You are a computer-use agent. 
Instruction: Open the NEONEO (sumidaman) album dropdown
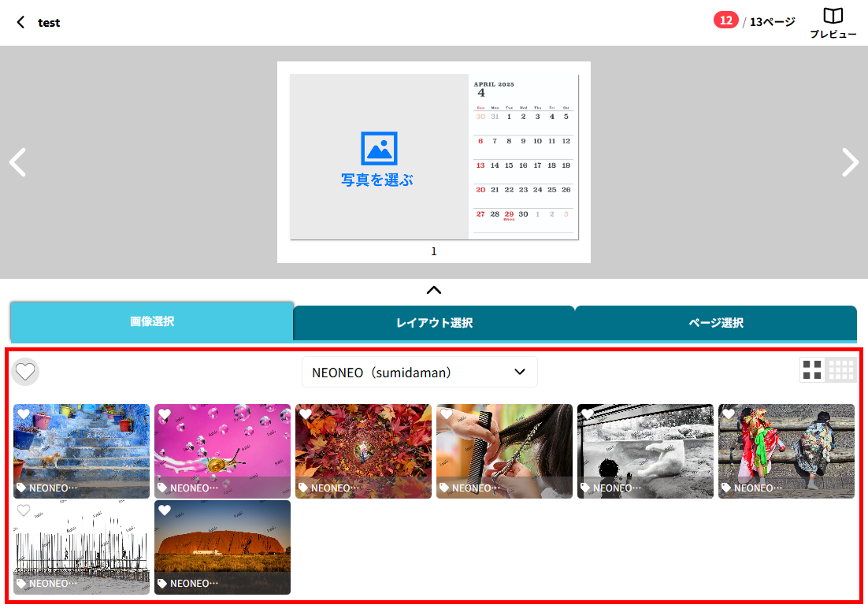(419, 372)
